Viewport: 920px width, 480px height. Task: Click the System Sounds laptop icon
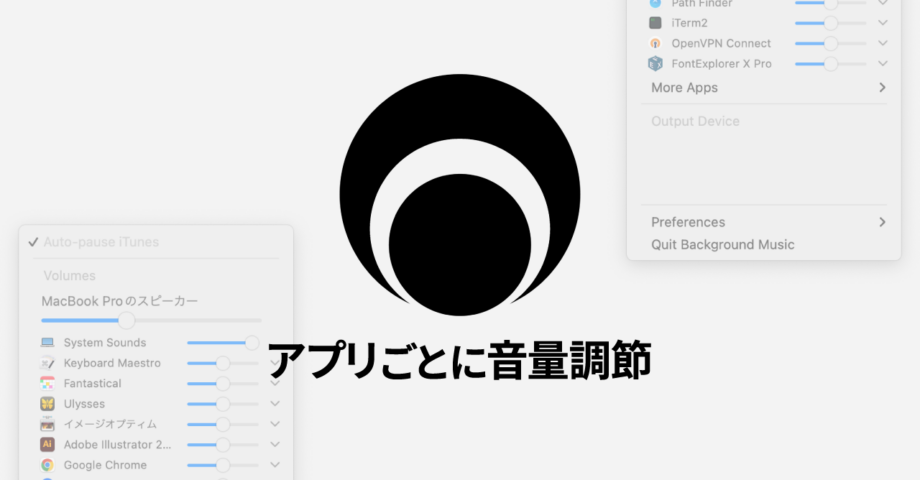[48, 343]
